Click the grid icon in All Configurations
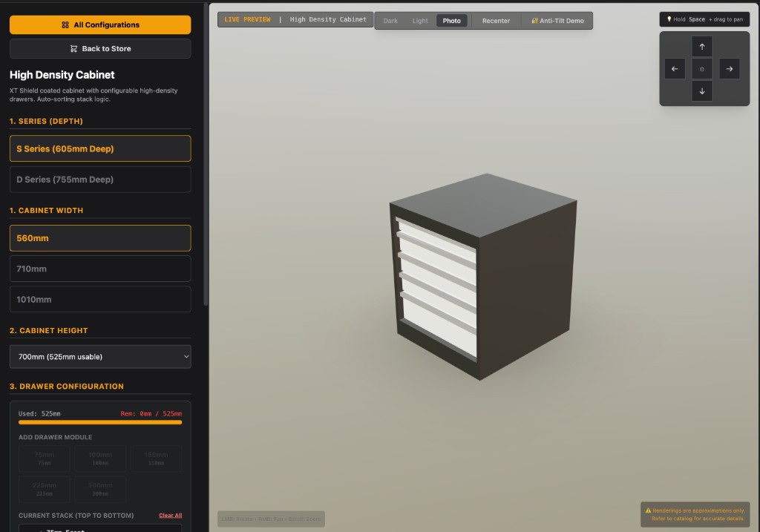 (65, 25)
